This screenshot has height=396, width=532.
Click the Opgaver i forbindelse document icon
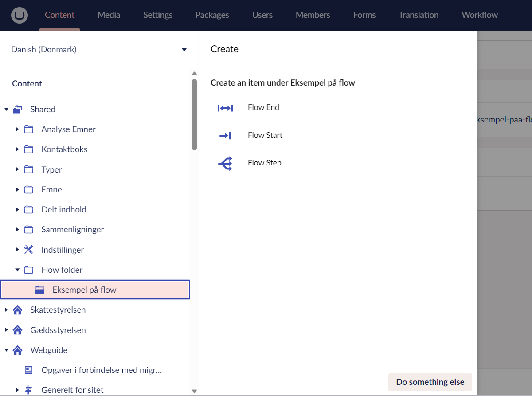[x=29, y=370]
